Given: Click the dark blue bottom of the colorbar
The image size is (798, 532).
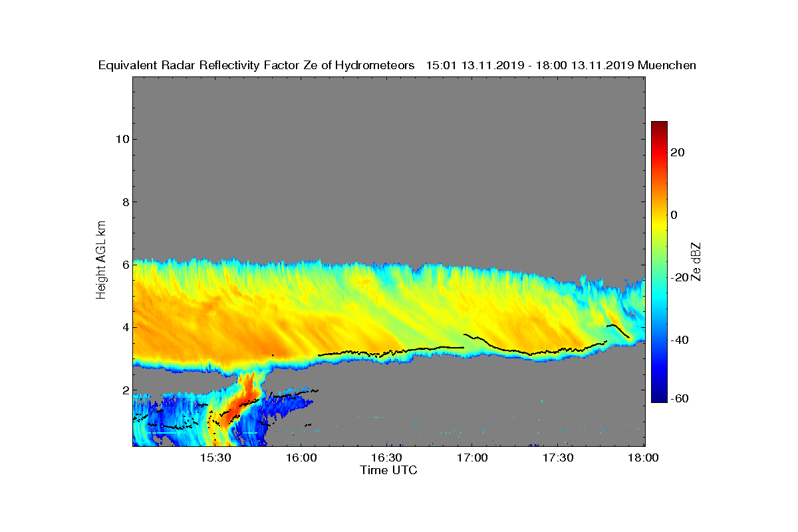Looking at the screenshot, I should [659, 398].
